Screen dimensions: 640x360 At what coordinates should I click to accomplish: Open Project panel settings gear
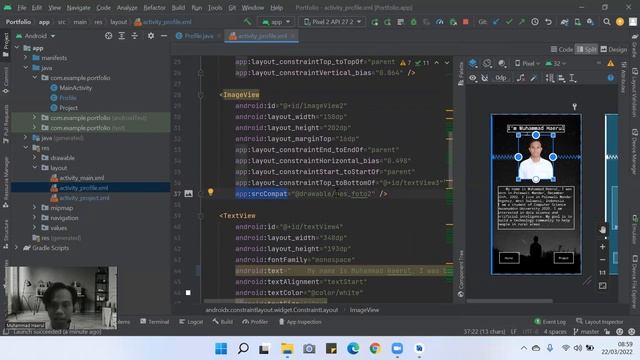(151, 36)
